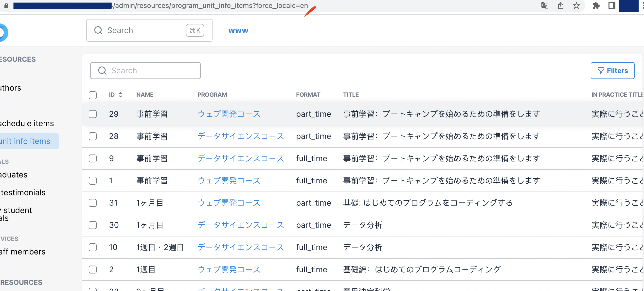Image resolution: width=644 pixels, height=291 pixels.
Task: Toggle the browser side panel icon
Action: [x=611, y=5]
